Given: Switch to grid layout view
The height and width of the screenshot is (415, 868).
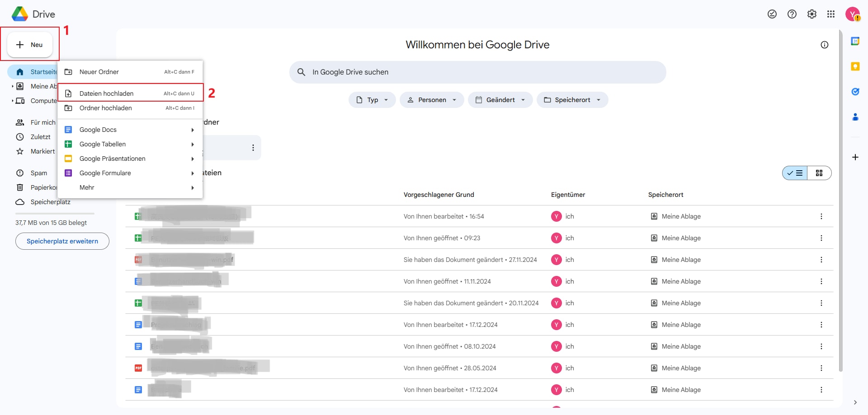Looking at the screenshot, I should (x=819, y=173).
